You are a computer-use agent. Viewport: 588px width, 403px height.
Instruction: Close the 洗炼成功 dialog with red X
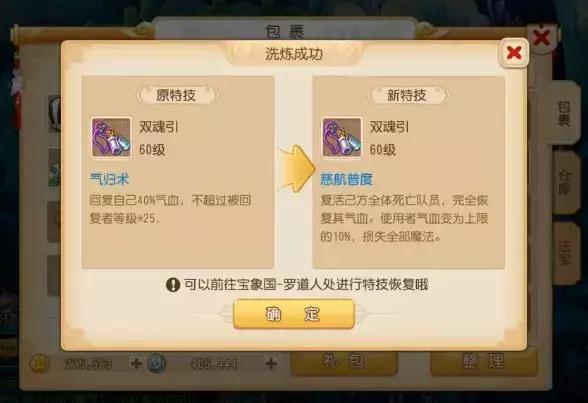click(514, 53)
